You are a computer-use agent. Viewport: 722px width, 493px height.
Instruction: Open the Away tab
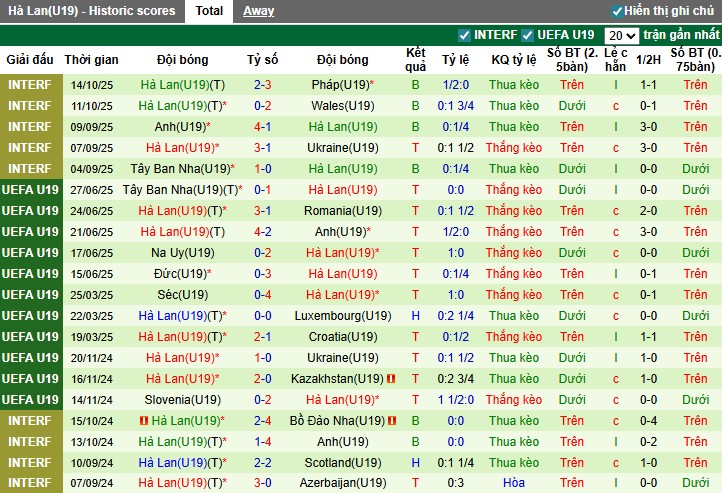258,11
